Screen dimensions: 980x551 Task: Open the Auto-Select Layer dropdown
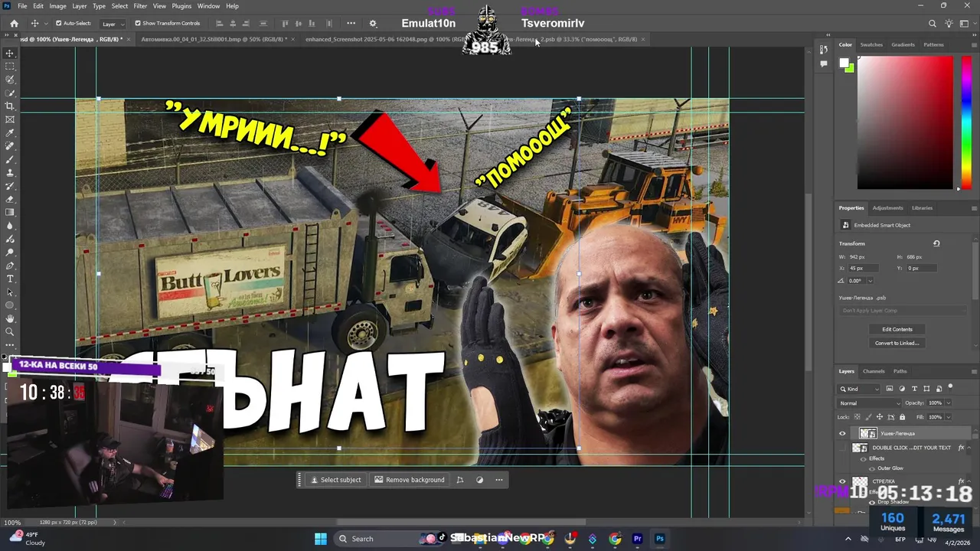(x=113, y=24)
